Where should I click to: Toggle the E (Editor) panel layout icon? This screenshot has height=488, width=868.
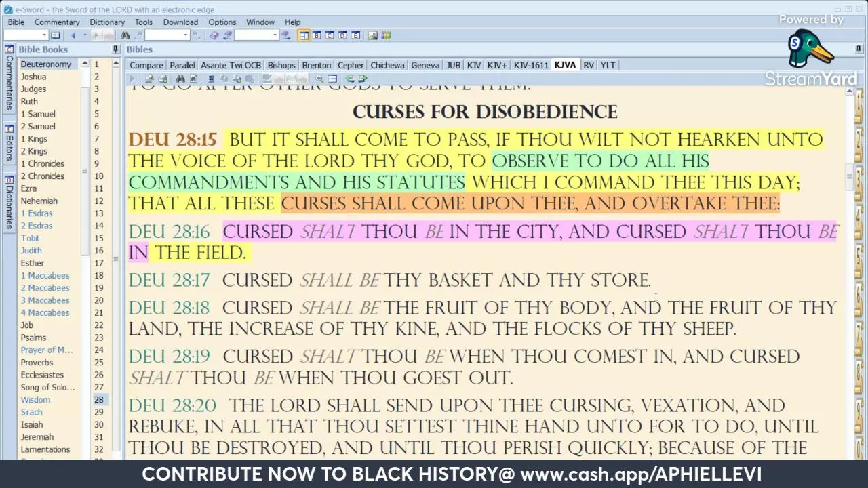click(x=355, y=35)
